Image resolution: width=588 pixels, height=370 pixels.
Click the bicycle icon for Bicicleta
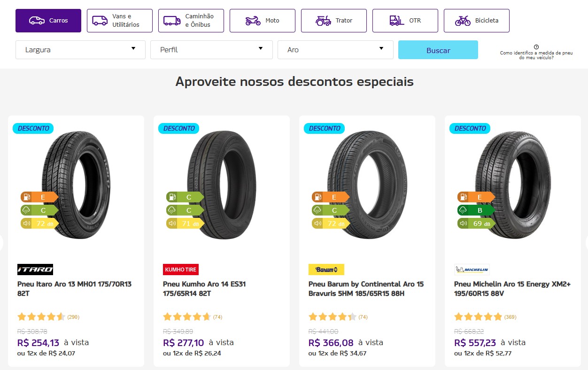click(463, 21)
